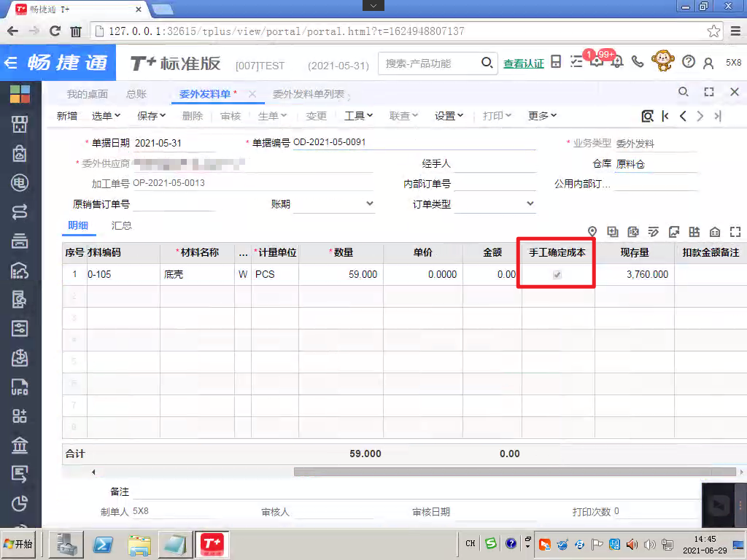747x560 pixels.
Task: Toggle fullscreen icon in the tab bar
Action: pyautogui.click(x=709, y=92)
